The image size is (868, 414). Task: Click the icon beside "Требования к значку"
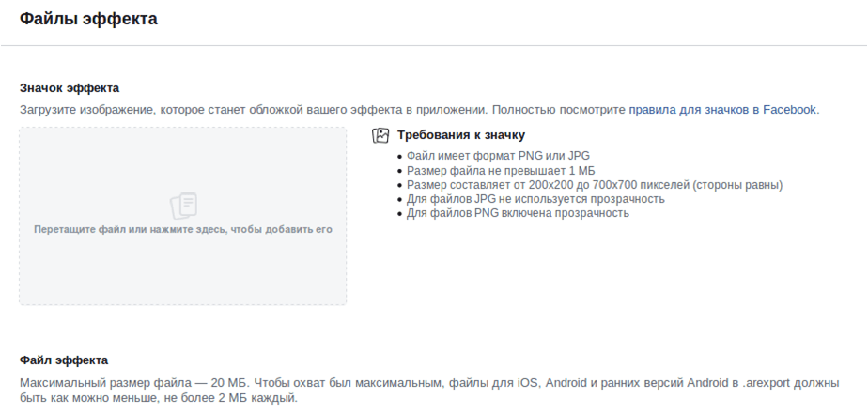tap(380, 135)
